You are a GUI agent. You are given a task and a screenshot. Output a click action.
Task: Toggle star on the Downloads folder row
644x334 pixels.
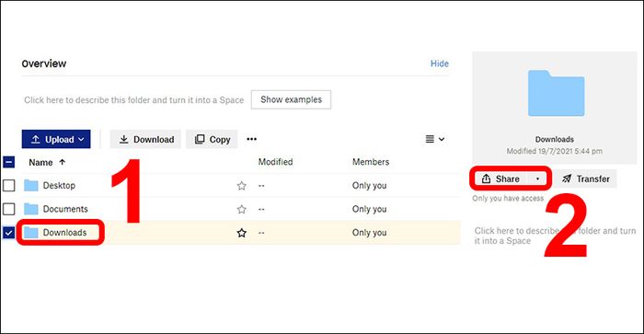[x=241, y=233]
